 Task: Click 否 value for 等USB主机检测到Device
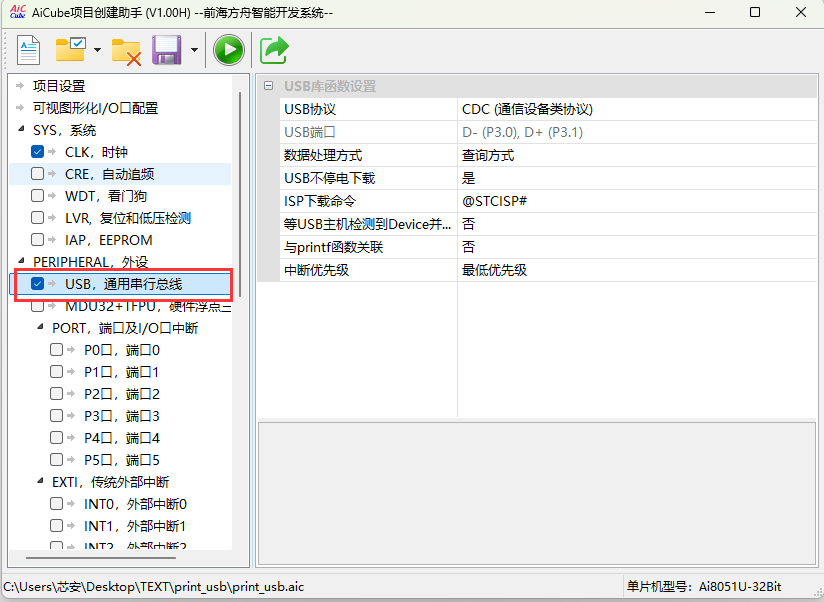pyautogui.click(x=468, y=224)
